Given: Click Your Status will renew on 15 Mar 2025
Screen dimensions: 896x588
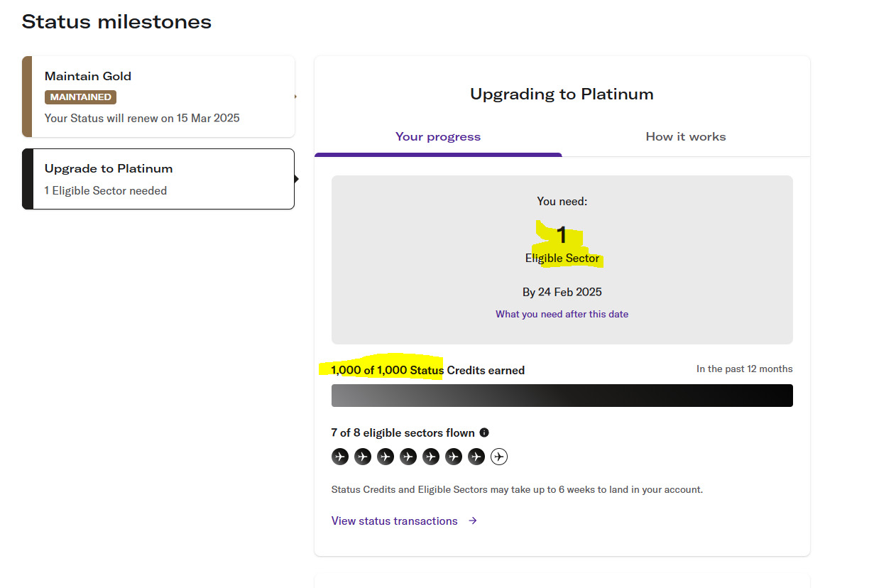Looking at the screenshot, I should point(142,118).
